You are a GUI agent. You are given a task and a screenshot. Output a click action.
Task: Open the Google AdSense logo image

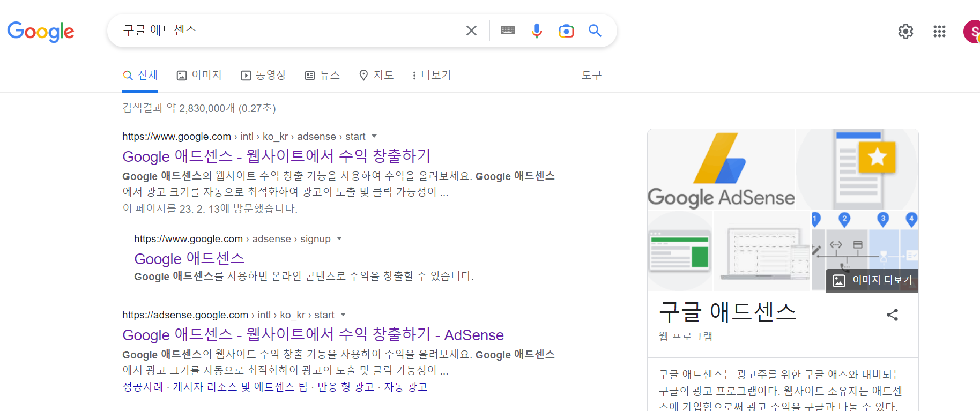721,169
